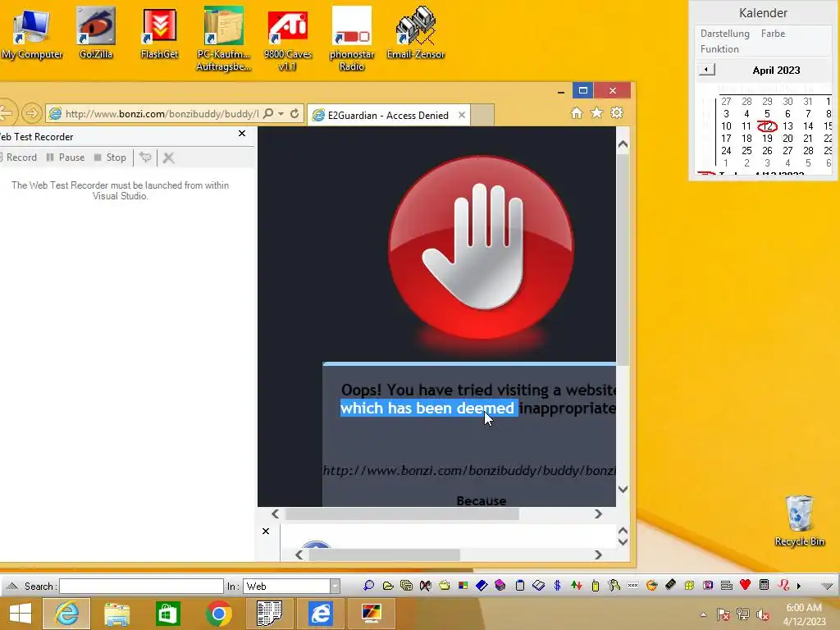
Task: Open Internet Explorer from the taskbar
Action: pyautogui.click(x=66, y=614)
